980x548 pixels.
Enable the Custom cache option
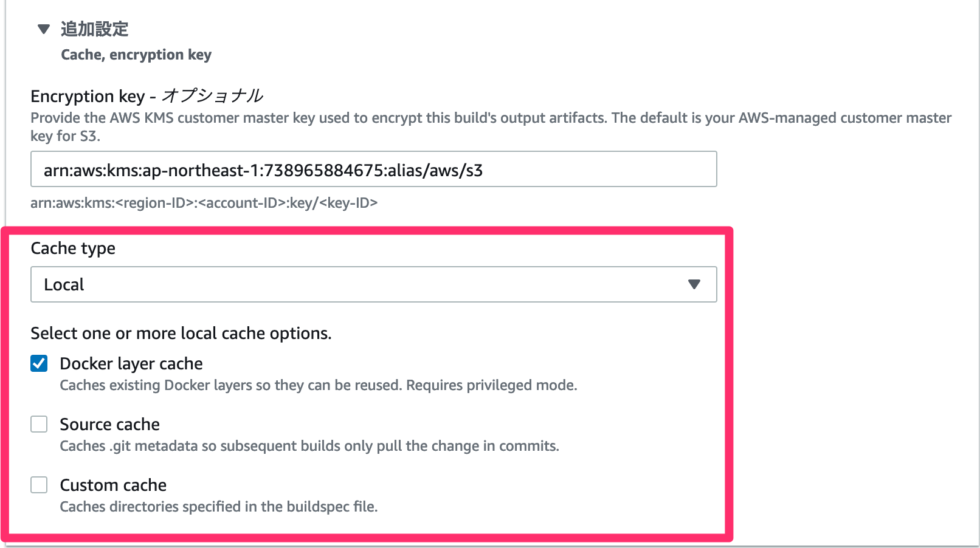click(x=38, y=485)
